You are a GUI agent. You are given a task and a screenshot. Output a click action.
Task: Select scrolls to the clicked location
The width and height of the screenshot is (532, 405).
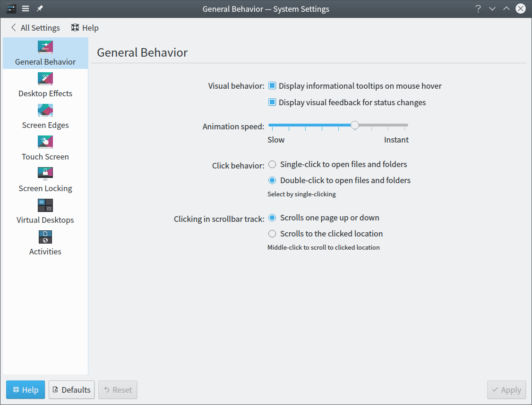[272, 233]
